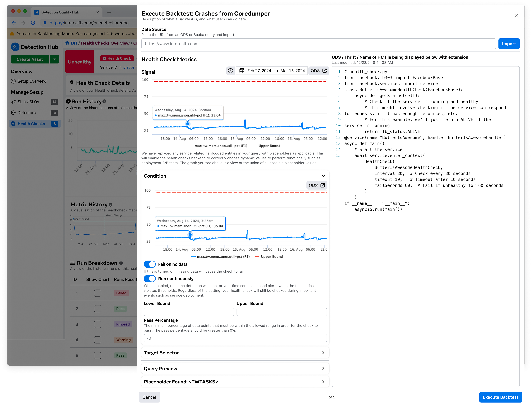Toggle Upper Bound legend in Condition chart
The width and height of the screenshot is (532, 405).
click(269, 257)
